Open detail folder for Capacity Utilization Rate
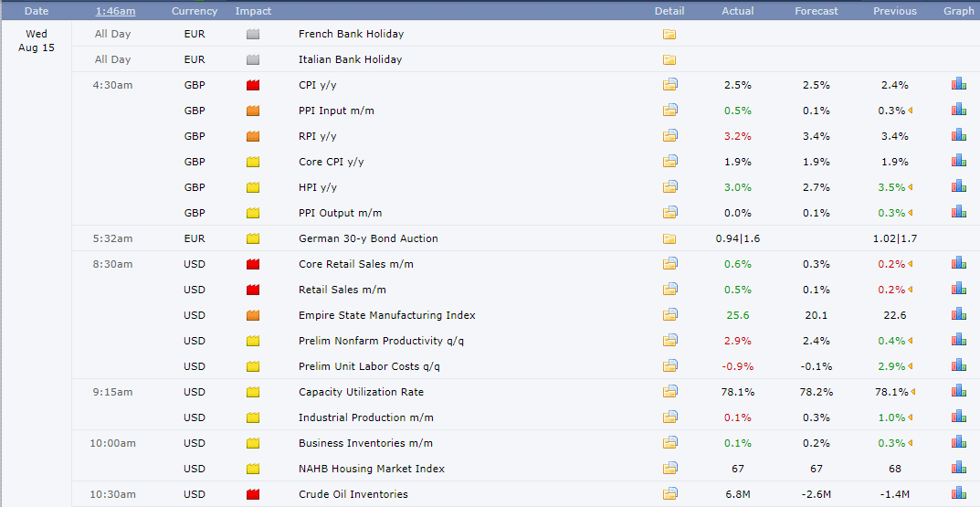Screen dimensions: 980x507 pos(670,392)
